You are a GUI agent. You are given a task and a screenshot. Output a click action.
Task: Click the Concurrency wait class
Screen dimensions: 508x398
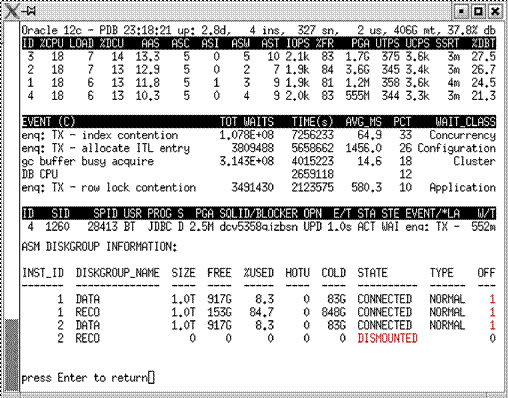462,135
